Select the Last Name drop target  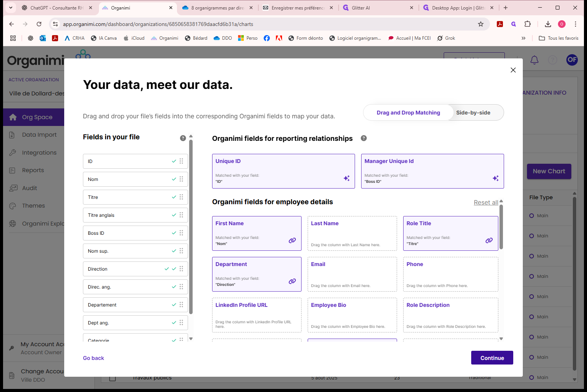[352, 233]
